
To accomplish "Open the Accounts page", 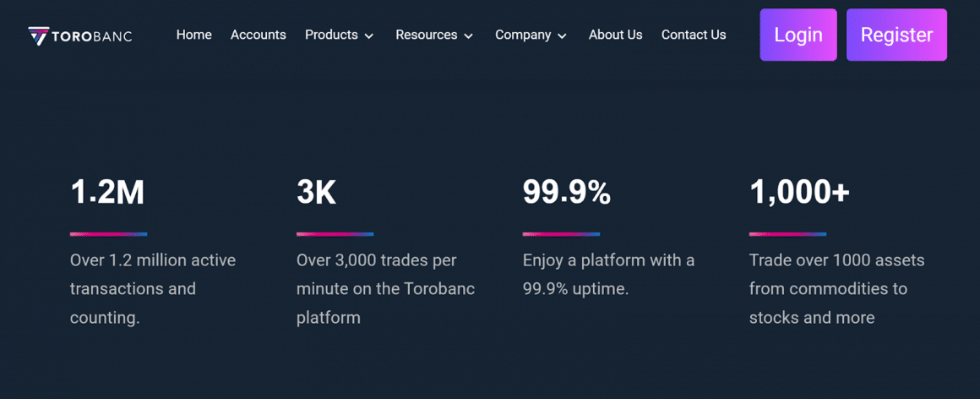I will (x=258, y=35).
